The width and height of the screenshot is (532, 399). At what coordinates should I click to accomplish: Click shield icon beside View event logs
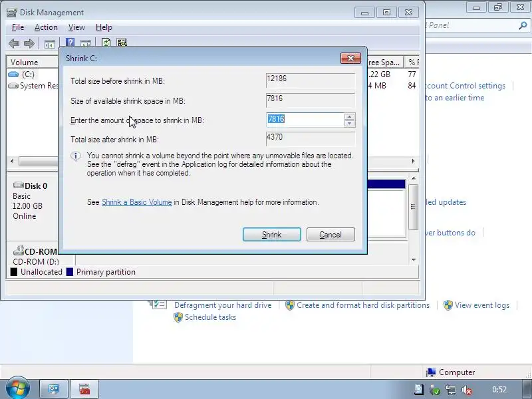pyautogui.click(x=448, y=305)
